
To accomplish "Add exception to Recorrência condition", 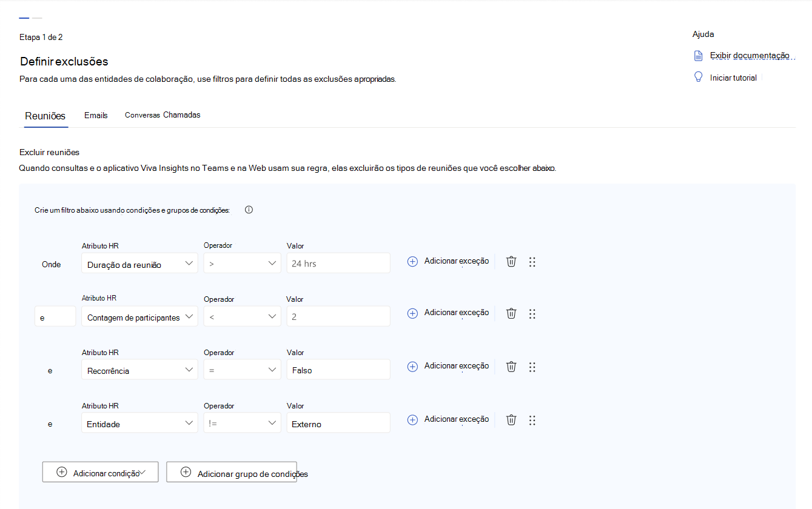I will pos(448,367).
